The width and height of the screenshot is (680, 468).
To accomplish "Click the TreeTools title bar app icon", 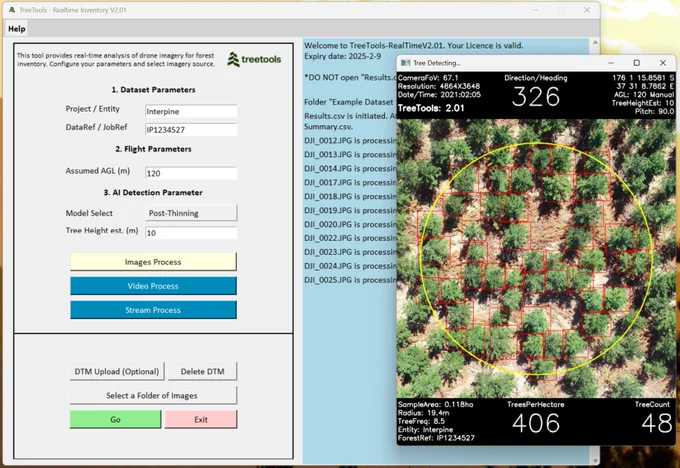I will [12, 10].
